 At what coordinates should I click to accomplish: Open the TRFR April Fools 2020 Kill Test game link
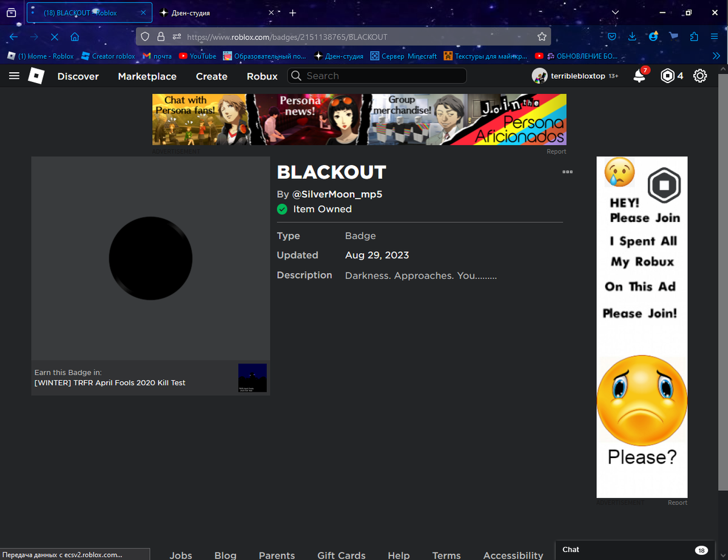110,383
